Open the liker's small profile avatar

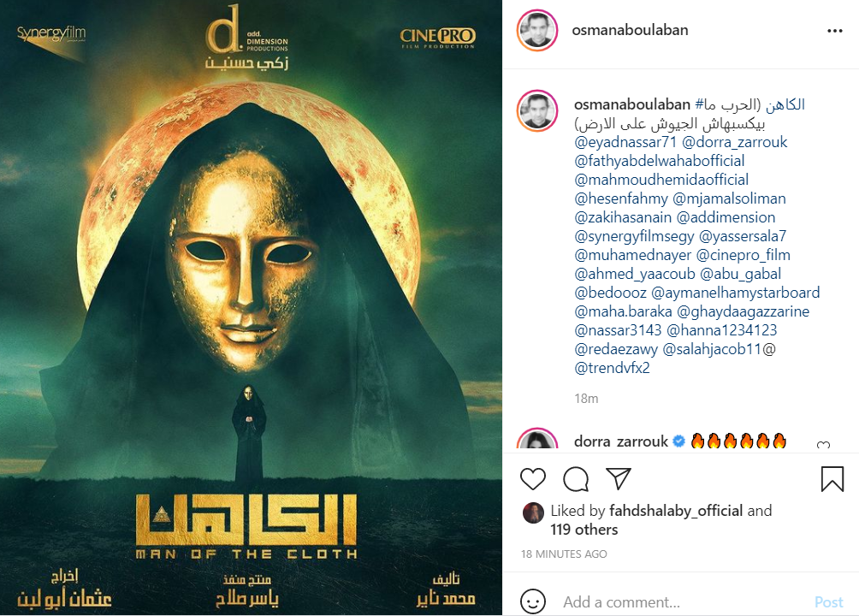(x=532, y=512)
